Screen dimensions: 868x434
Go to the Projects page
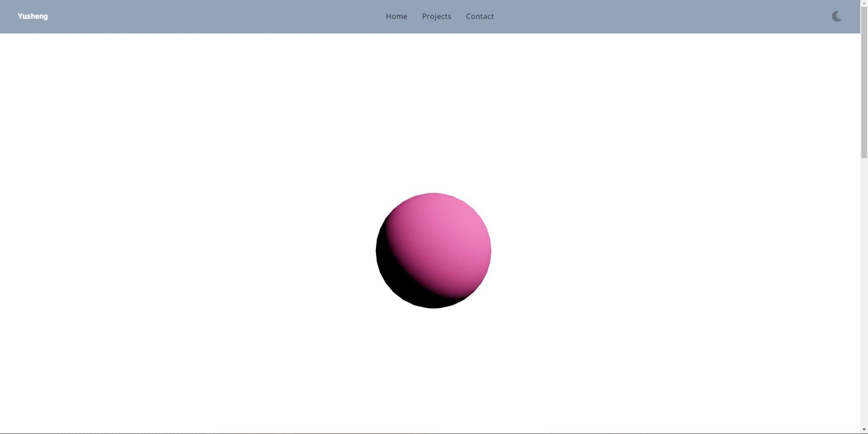coord(436,16)
